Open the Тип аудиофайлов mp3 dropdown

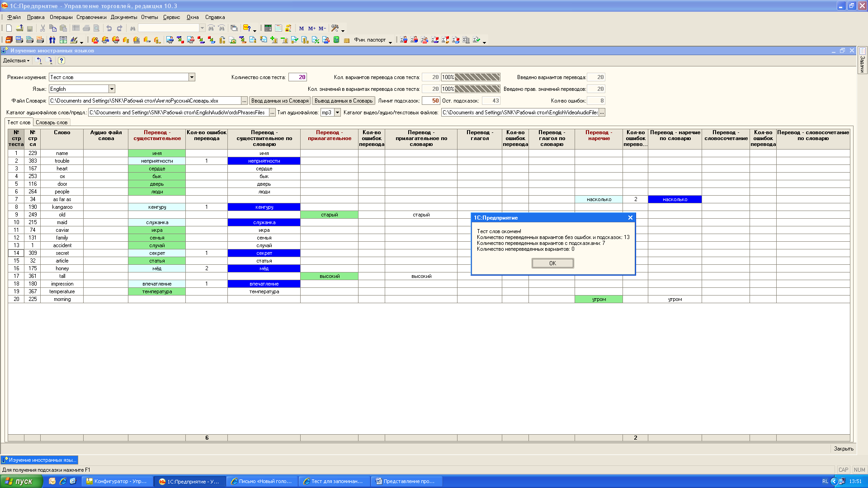[x=337, y=113]
